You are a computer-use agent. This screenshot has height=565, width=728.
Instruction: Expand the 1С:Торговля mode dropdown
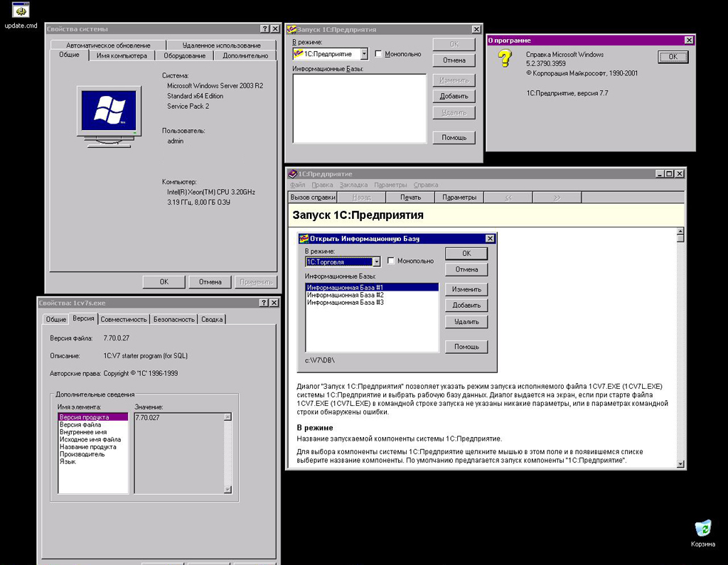tap(377, 262)
